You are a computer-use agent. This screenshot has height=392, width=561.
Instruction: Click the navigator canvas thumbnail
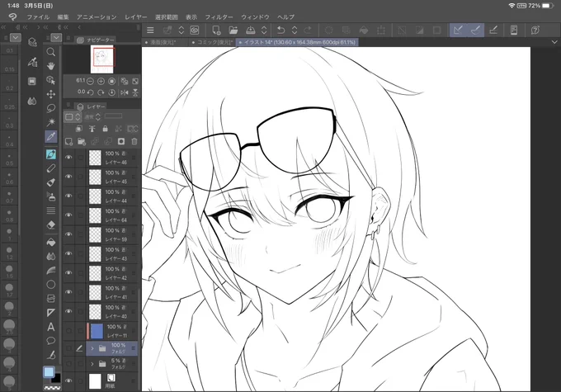tap(102, 59)
